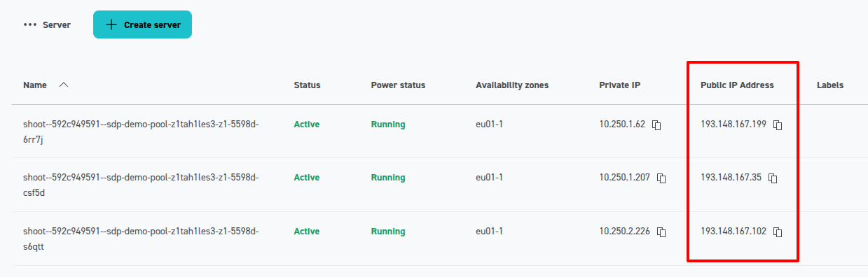868x277 pixels.
Task: Click Running status of server csf5d
Action: (x=388, y=178)
